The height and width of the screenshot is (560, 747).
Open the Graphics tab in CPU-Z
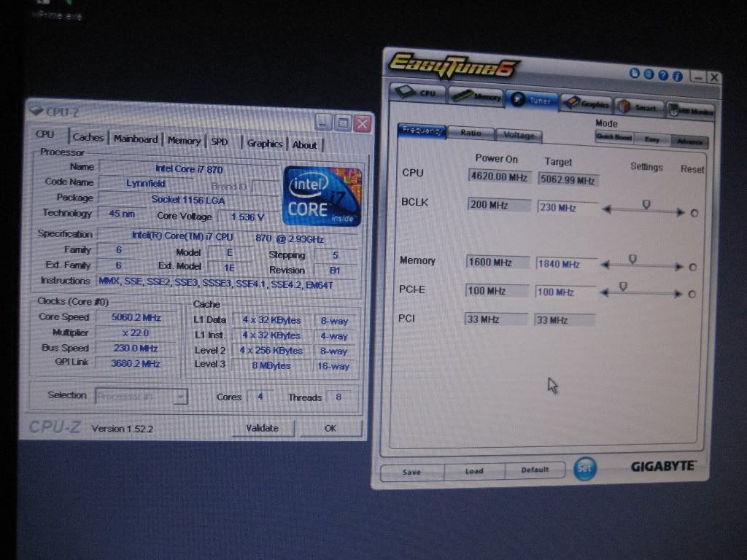[265, 144]
